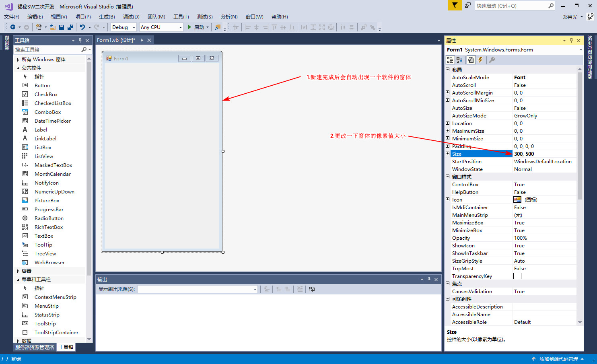The width and height of the screenshot is (597, 364).
Task: Collapse the 窗口样式 property category
Action: click(447, 177)
